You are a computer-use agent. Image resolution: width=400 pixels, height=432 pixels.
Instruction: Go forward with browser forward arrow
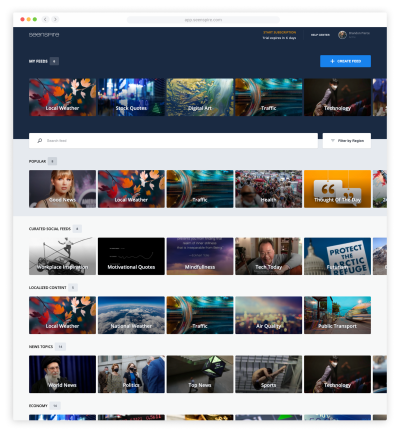pyautogui.click(x=55, y=19)
